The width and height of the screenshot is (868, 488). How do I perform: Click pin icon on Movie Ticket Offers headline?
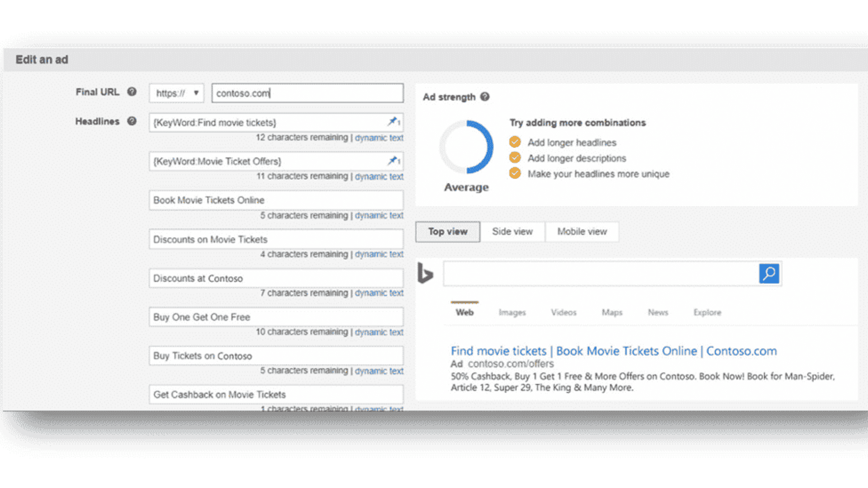coord(393,160)
